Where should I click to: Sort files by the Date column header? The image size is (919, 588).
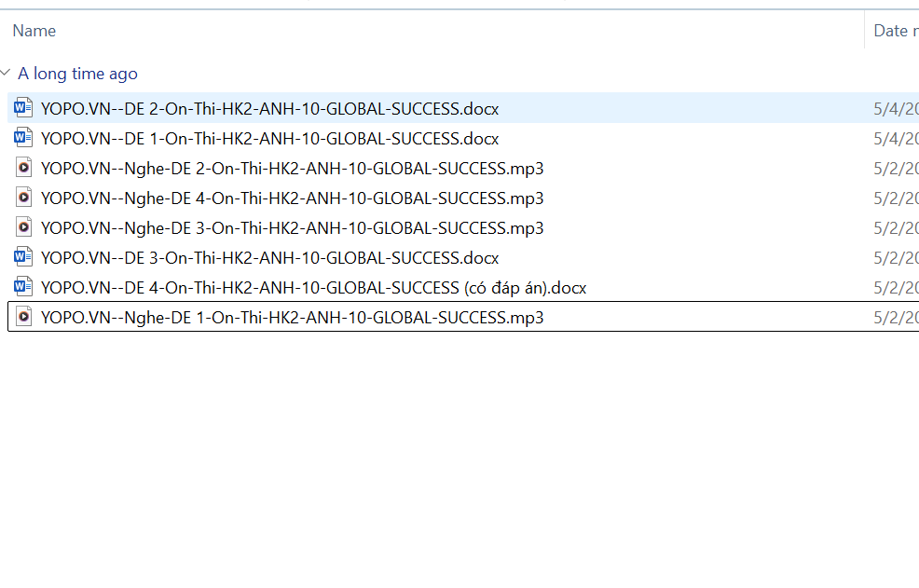[890, 31]
